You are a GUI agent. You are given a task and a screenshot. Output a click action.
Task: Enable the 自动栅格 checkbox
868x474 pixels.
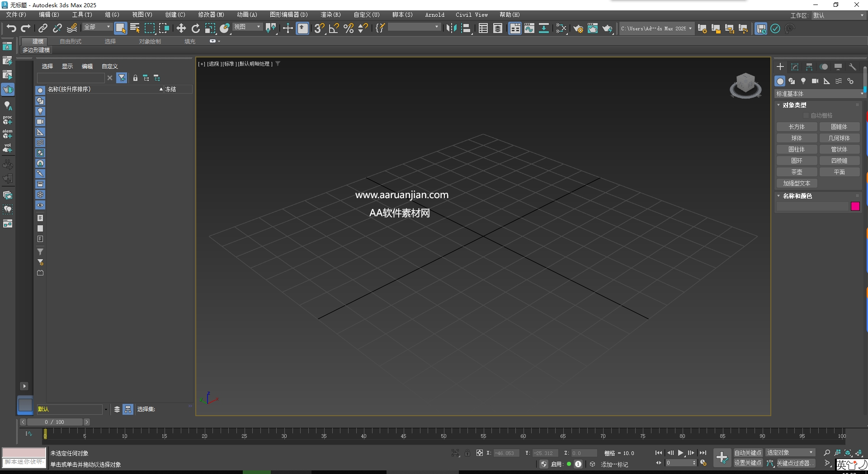point(806,115)
